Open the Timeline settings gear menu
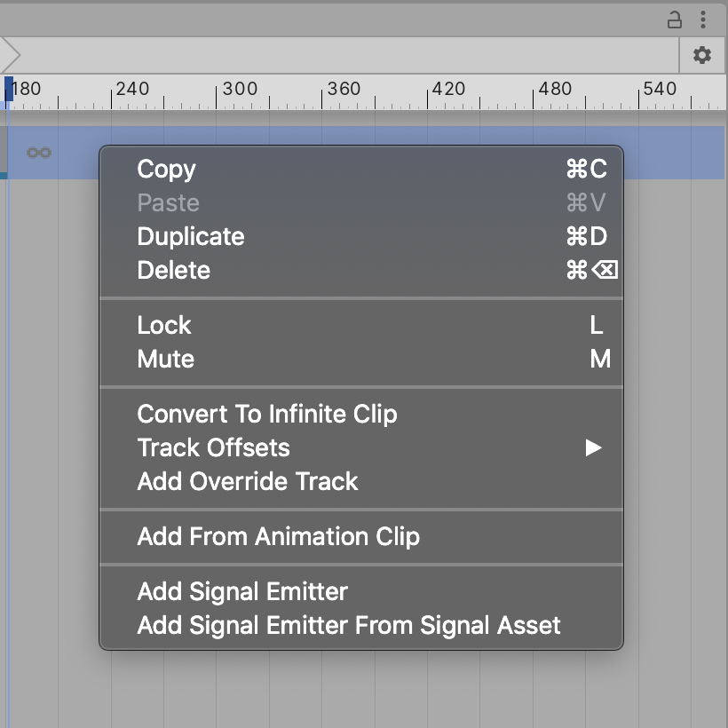 click(x=702, y=56)
